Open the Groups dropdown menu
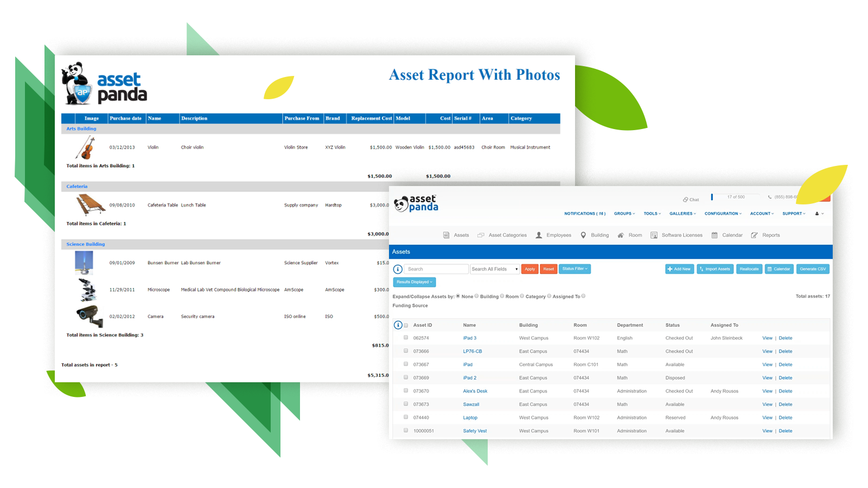 point(624,214)
